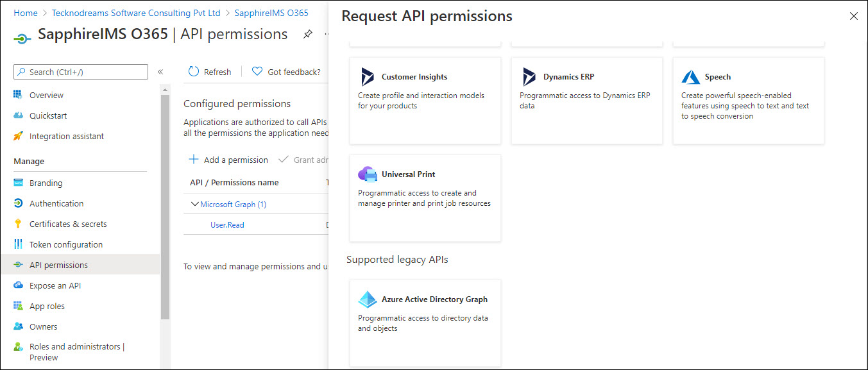Open the App roles page
This screenshot has height=370, width=868.
(48, 306)
